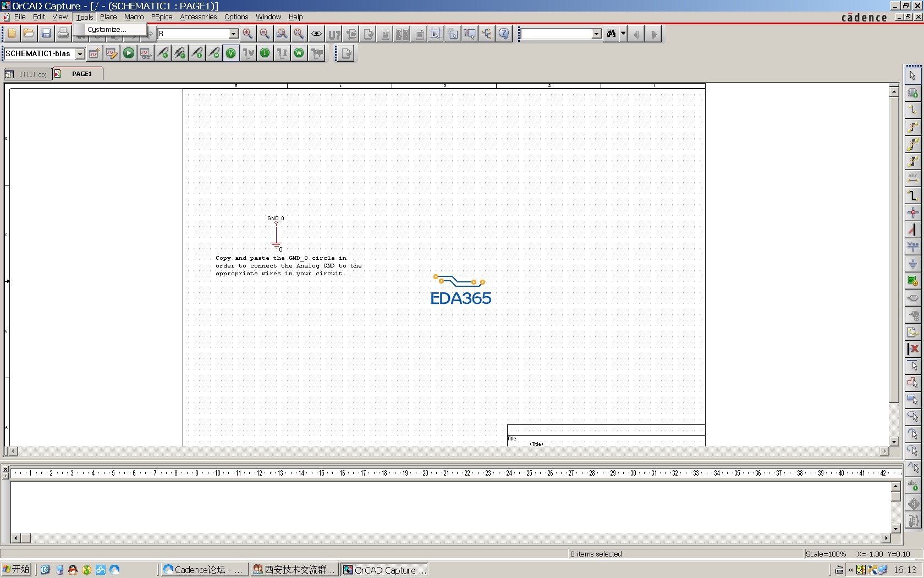Open the PSpice menu

click(162, 17)
